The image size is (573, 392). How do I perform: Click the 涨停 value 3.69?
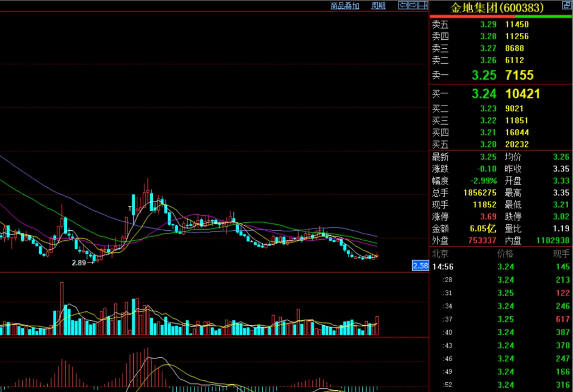[x=488, y=217]
